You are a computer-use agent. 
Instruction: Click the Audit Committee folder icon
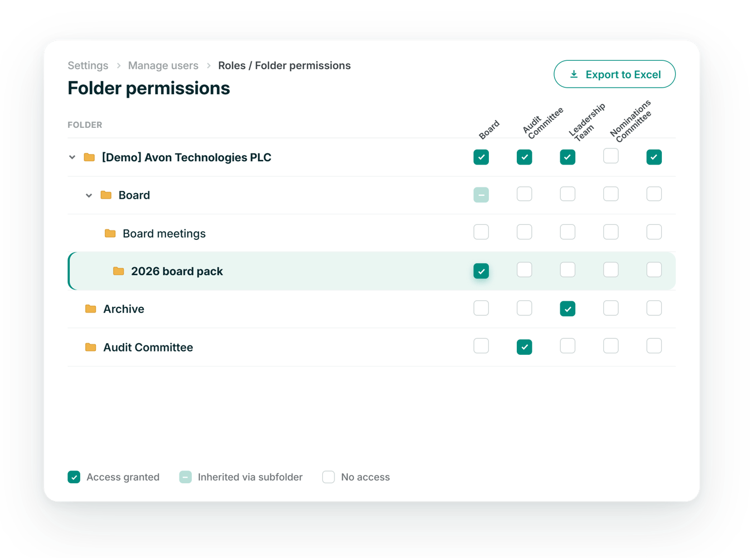click(x=91, y=347)
